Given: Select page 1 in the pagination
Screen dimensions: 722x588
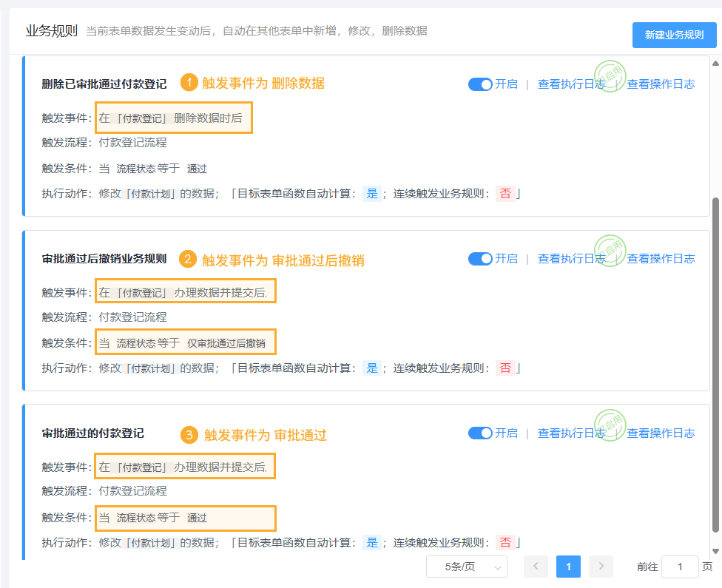Looking at the screenshot, I should click(568, 567).
